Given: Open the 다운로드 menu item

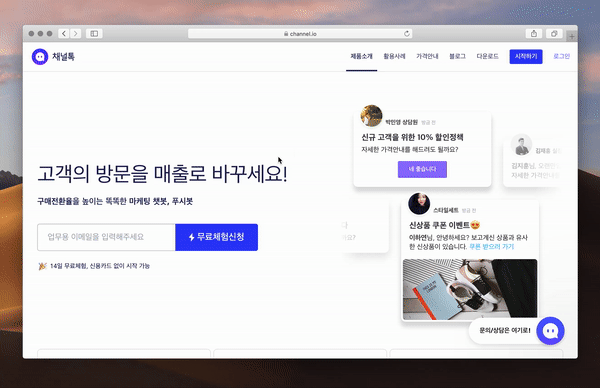Looking at the screenshot, I should (488, 56).
